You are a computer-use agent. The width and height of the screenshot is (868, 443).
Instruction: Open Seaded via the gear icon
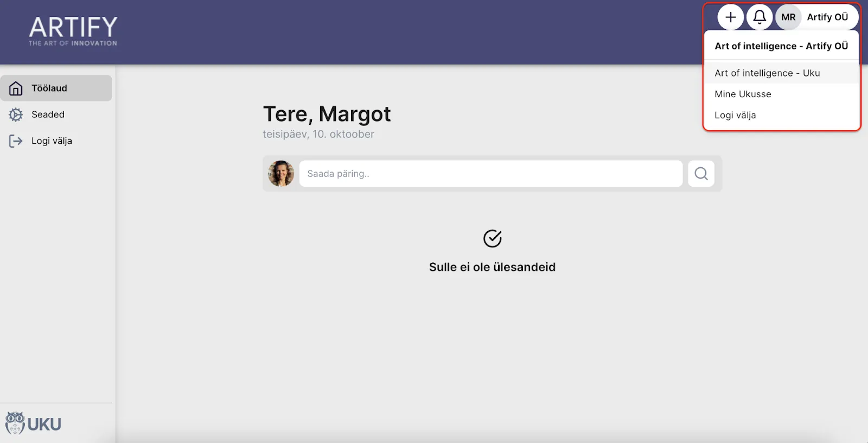(x=16, y=115)
